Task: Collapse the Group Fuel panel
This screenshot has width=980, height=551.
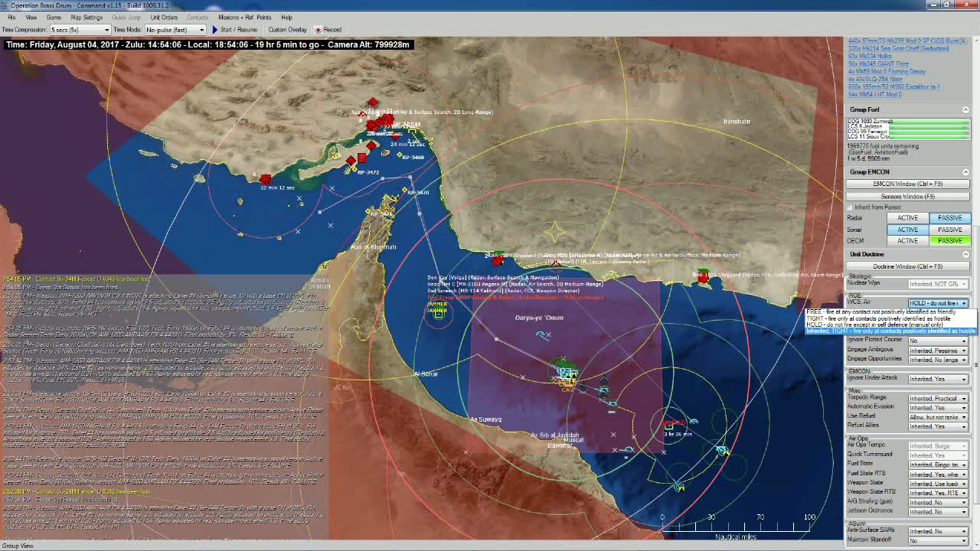Action: tap(965, 109)
